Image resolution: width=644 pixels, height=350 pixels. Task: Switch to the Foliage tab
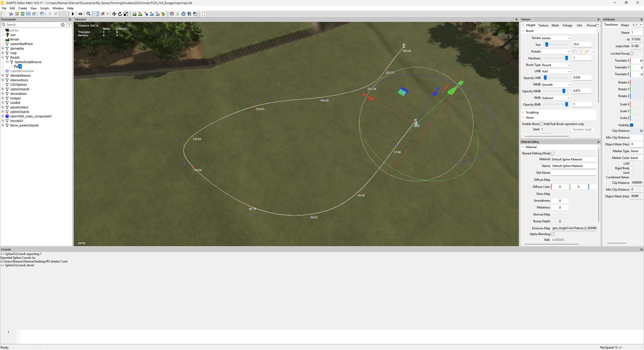tap(567, 25)
